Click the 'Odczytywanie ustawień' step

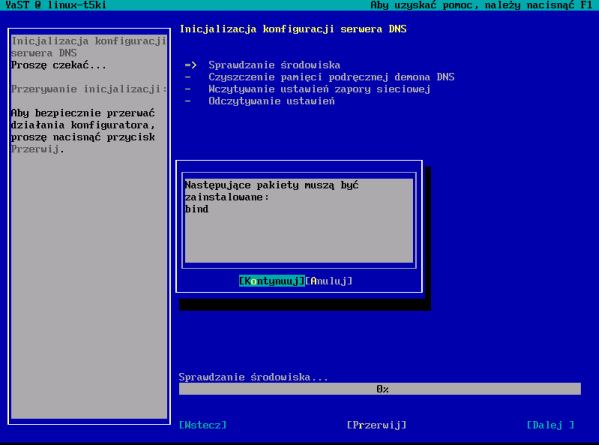click(x=271, y=101)
